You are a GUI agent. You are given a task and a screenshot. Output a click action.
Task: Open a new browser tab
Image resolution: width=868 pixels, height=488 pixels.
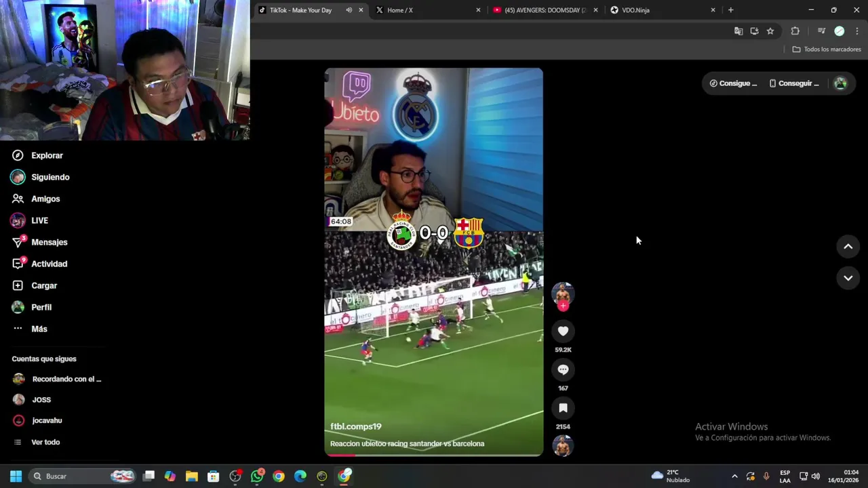tap(730, 10)
